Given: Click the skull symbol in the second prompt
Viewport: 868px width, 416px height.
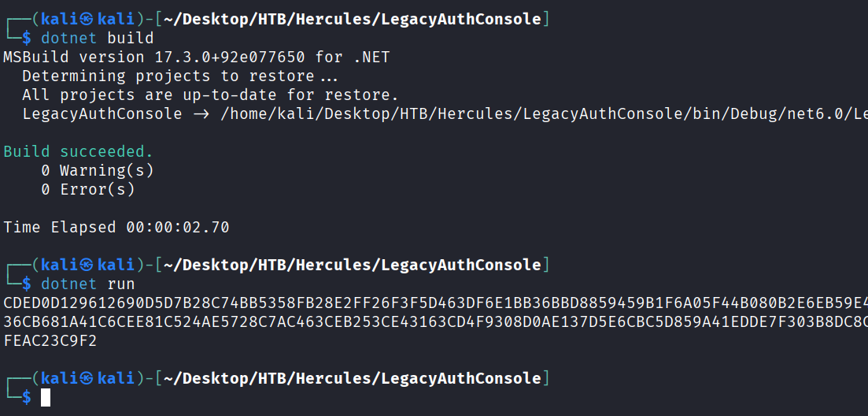Looking at the screenshot, I should pos(89,265).
